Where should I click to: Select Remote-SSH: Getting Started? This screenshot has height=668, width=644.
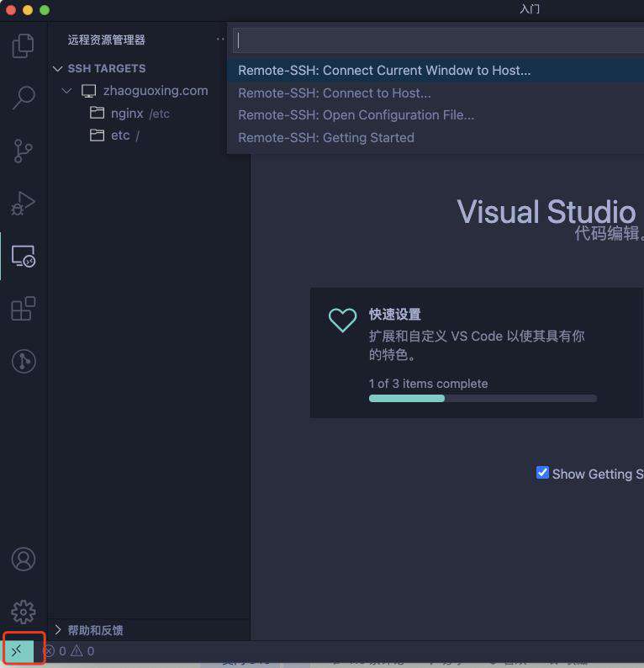click(435, 138)
